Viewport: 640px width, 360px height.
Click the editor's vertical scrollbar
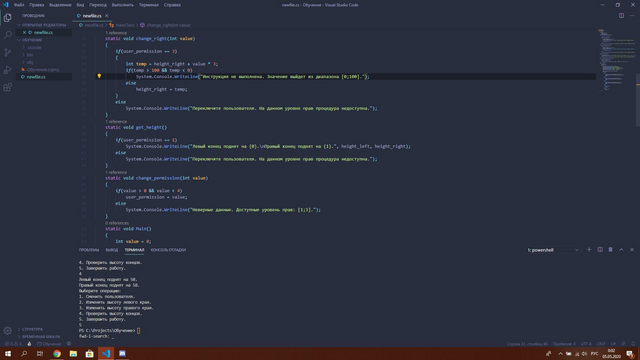(638, 100)
